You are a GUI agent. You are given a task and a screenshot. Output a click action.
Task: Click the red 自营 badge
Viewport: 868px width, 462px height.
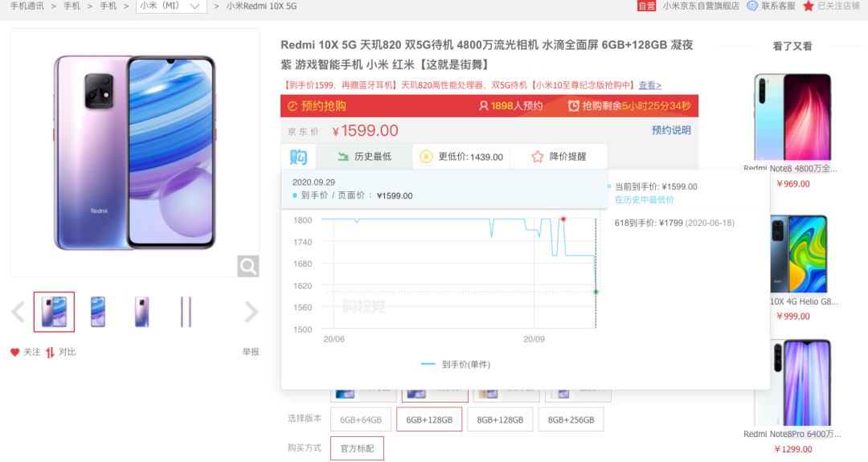(x=646, y=6)
